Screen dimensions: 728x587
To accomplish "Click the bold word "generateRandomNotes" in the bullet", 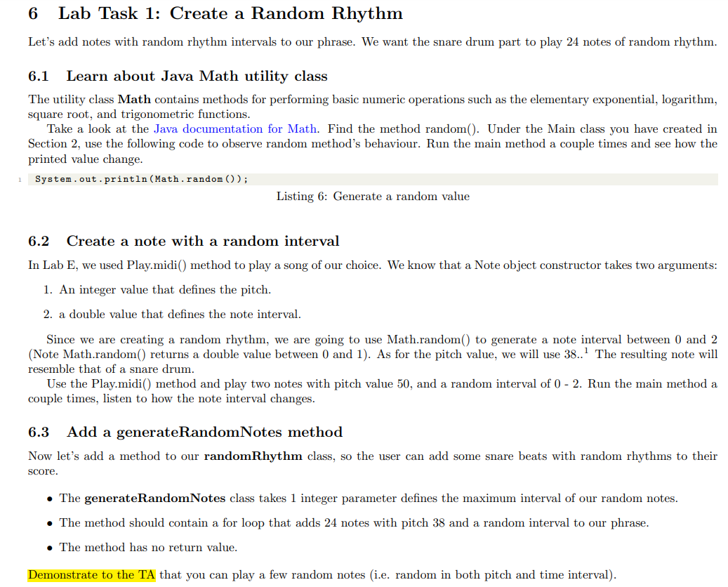I will point(154,499).
